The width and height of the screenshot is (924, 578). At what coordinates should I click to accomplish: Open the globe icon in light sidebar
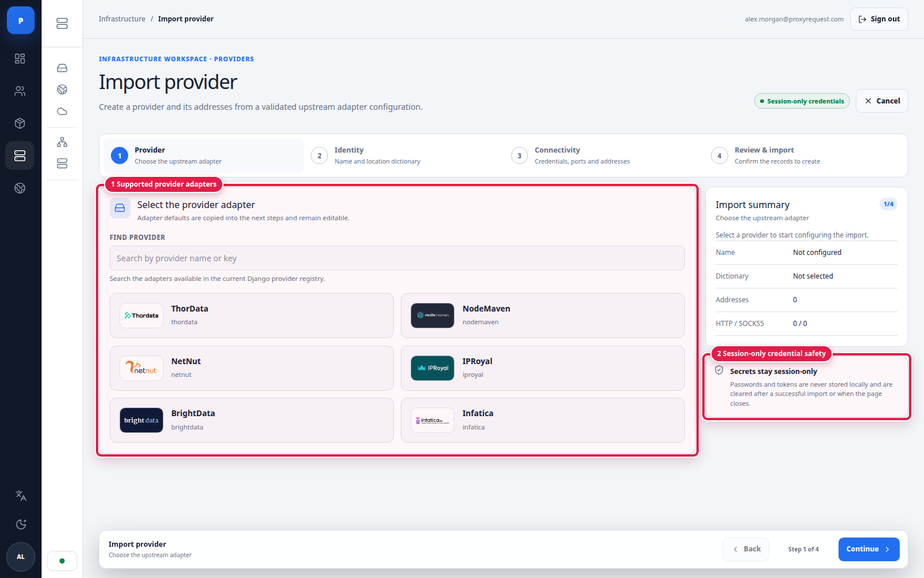62,90
